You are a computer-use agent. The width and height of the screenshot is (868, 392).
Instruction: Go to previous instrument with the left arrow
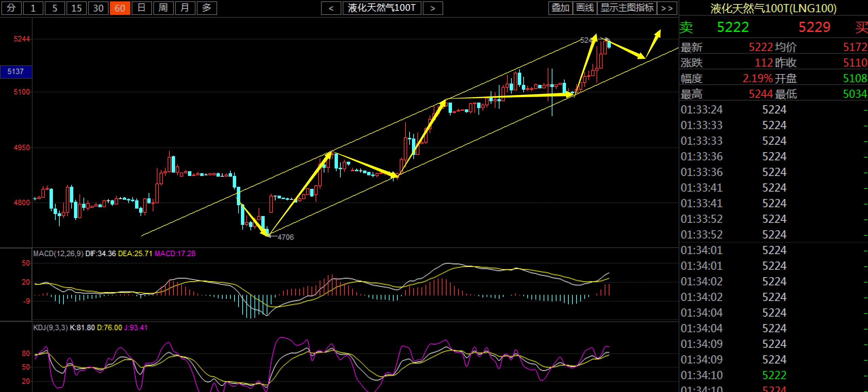click(331, 8)
